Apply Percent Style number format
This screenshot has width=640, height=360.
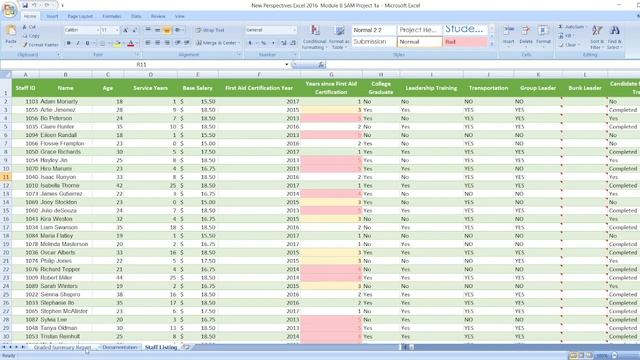click(264, 43)
